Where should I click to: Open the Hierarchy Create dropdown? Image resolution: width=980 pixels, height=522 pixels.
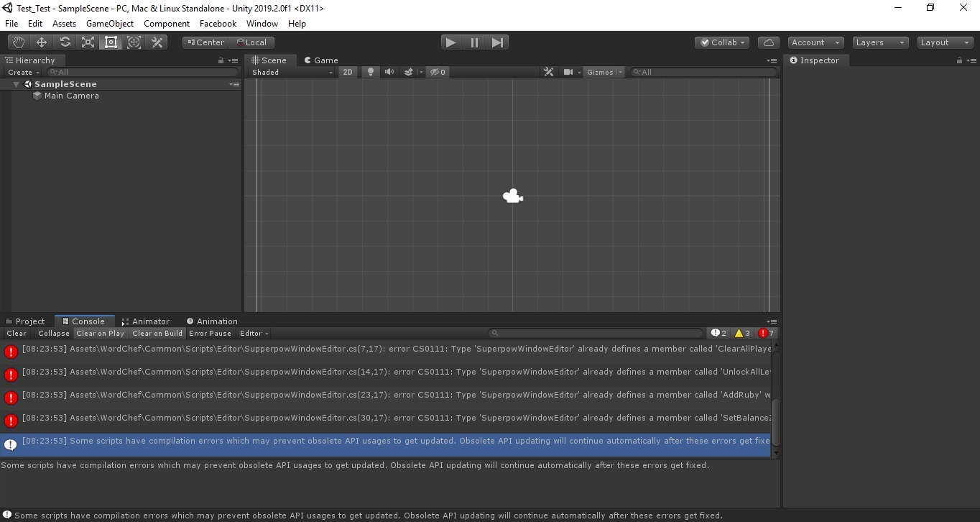tap(23, 72)
